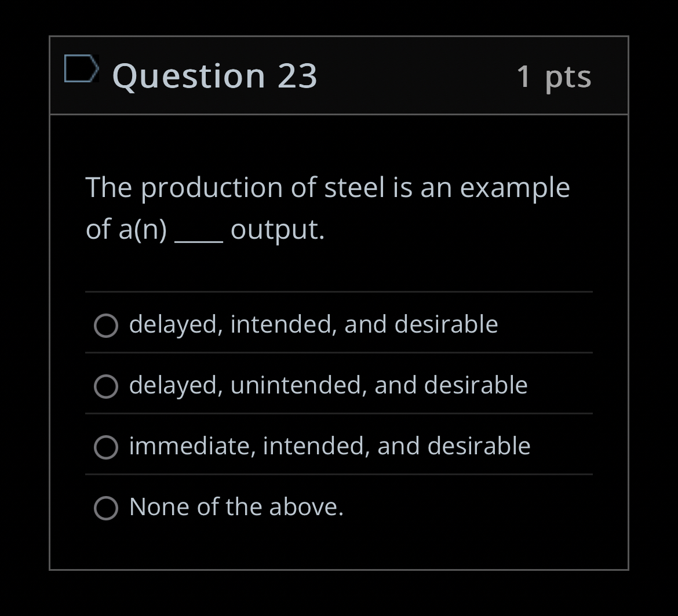Image resolution: width=678 pixels, height=616 pixels.
Task: Click the answer text delayed, intended, and desirable
Action: click(x=314, y=325)
